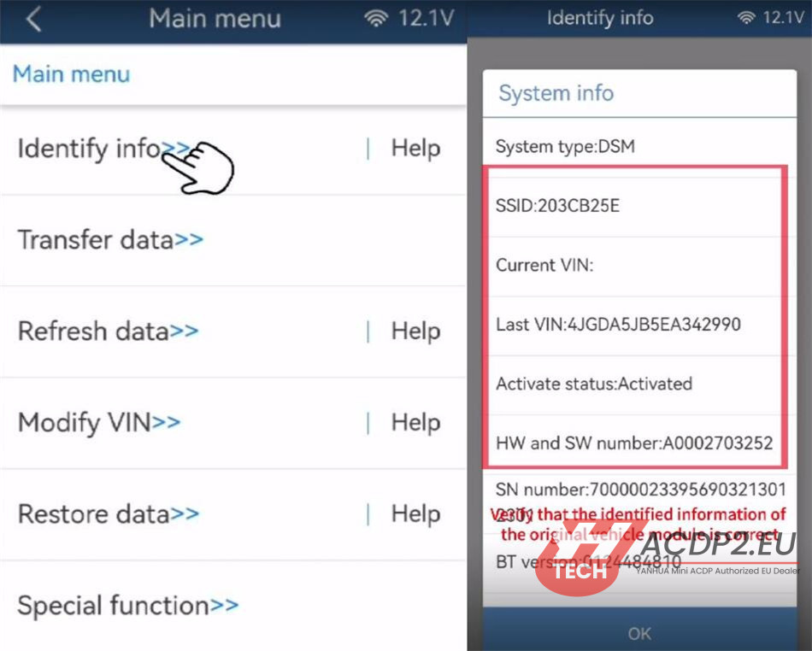This screenshot has width=812, height=651.
Task: Open the Modify VIN function
Action: 99,423
